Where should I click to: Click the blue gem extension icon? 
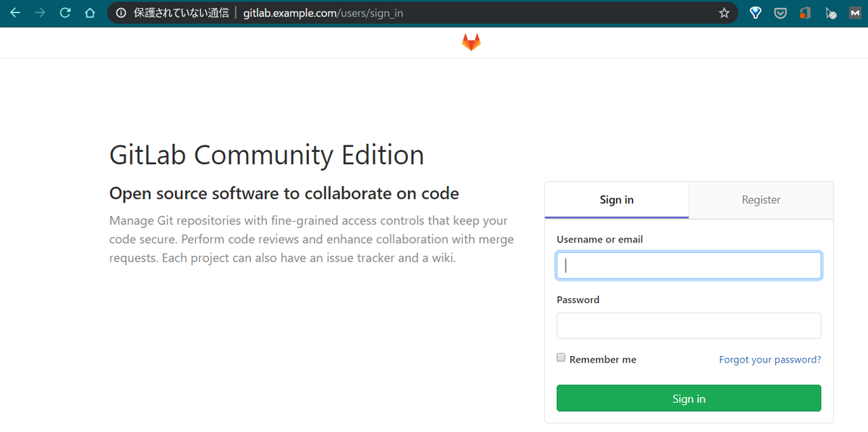tap(754, 12)
